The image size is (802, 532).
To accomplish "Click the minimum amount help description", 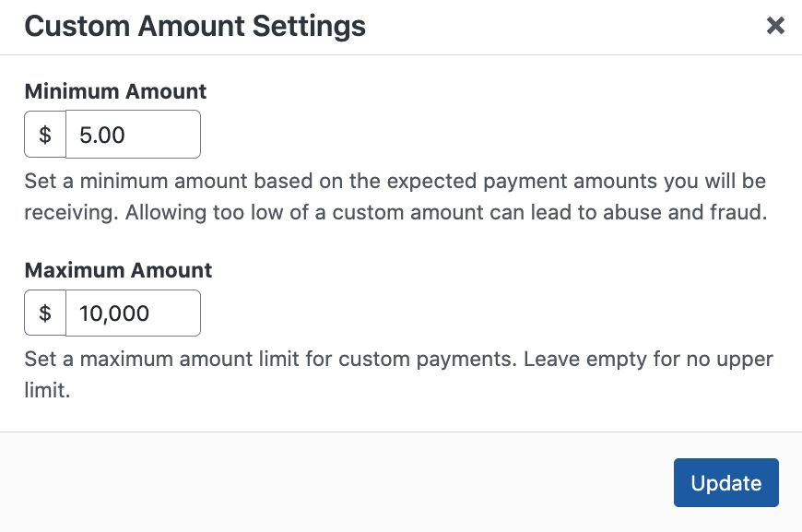I will [x=395, y=196].
